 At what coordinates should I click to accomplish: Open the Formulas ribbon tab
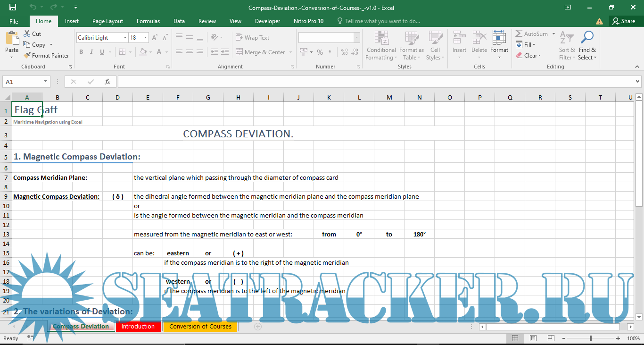(x=148, y=21)
